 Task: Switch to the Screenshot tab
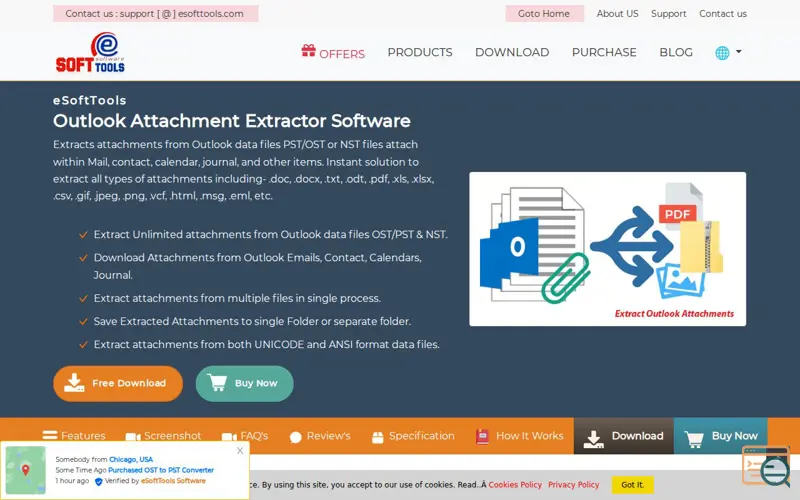point(163,436)
